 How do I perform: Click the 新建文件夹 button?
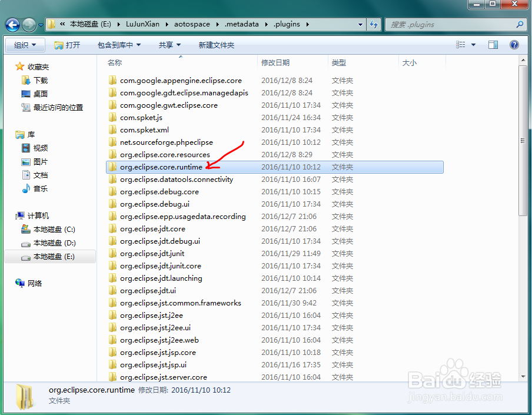click(216, 45)
